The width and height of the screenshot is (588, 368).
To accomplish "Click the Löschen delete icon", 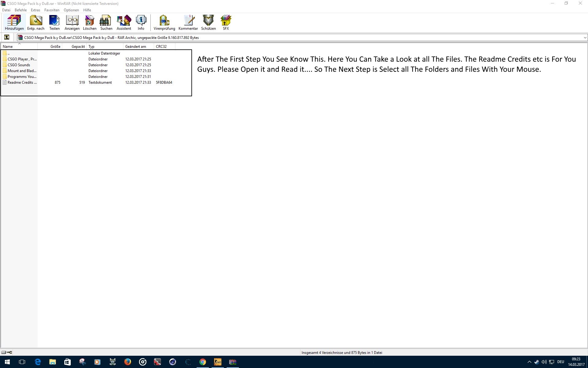I will (89, 23).
